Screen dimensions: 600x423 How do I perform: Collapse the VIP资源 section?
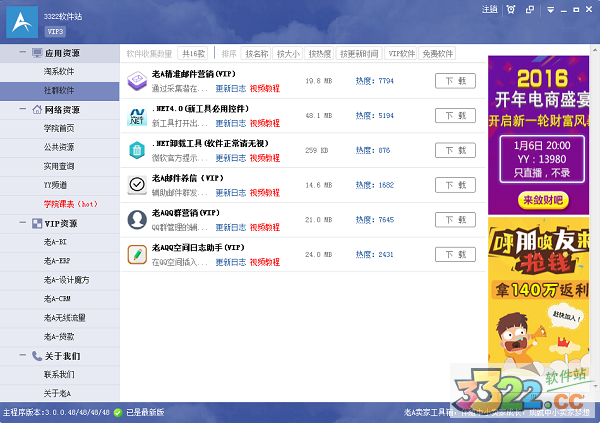coord(23,223)
